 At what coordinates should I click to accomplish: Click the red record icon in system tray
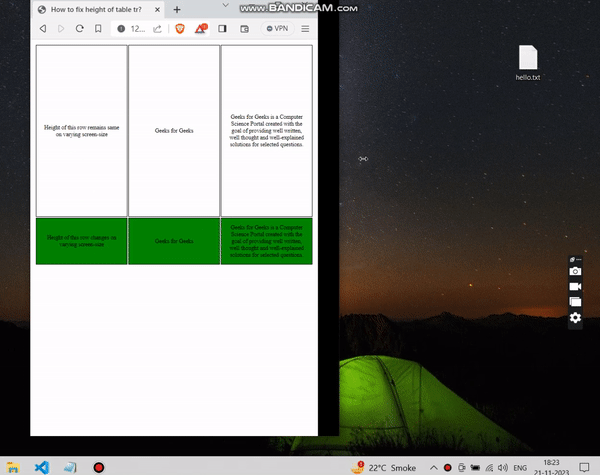tap(447, 468)
